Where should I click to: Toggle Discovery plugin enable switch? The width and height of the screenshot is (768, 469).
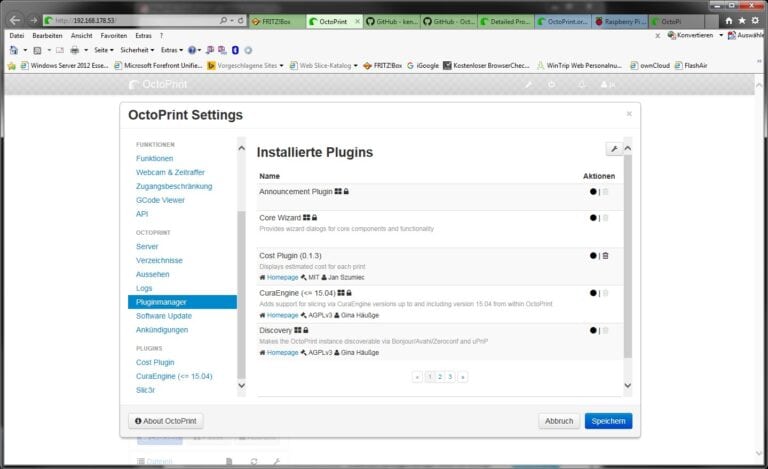[593, 330]
